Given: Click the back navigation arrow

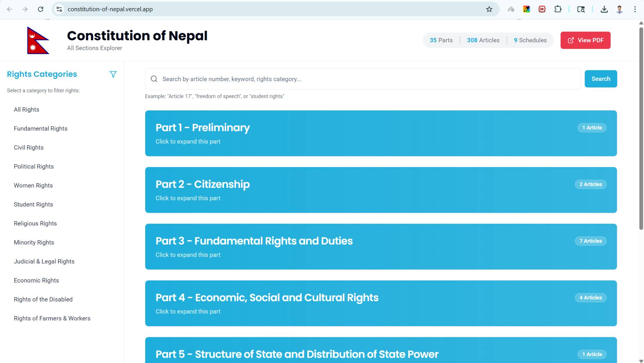Looking at the screenshot, I should [x=10, y=9].
